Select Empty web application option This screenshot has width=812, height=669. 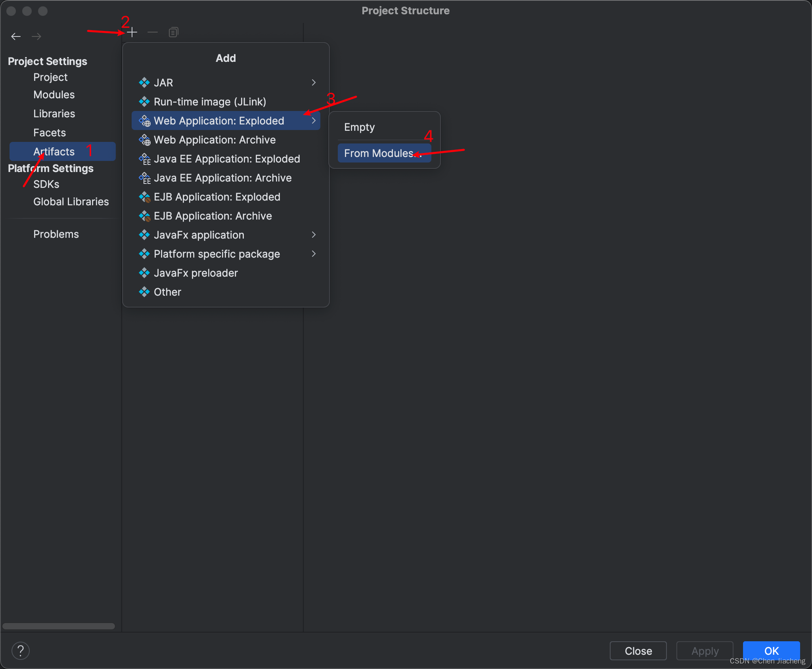point(359,127)
